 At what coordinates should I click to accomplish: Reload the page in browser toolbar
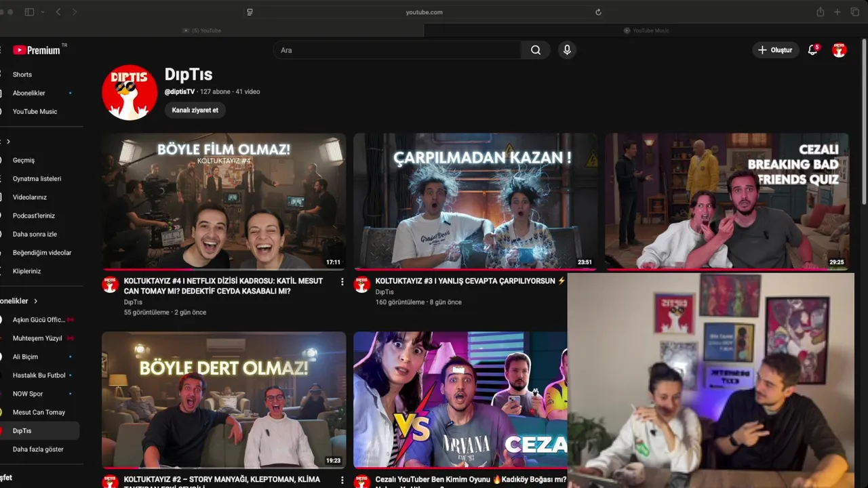click(x=598, y=12)
